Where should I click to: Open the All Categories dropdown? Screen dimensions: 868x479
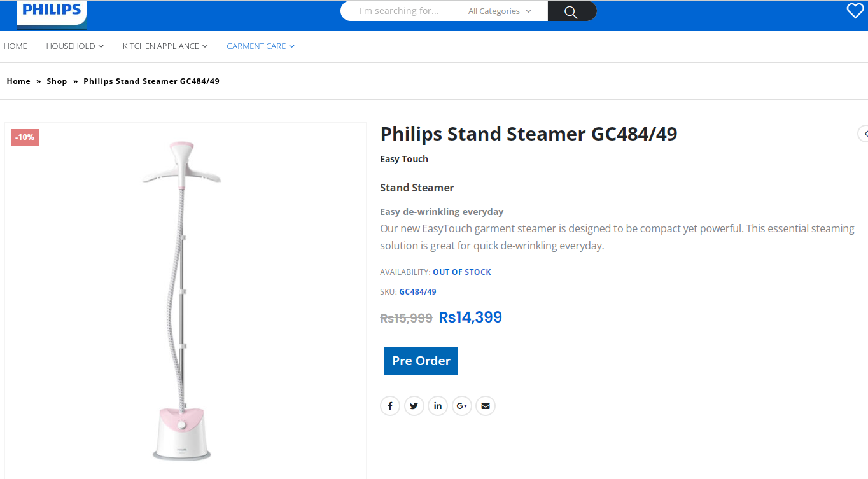(500, 11)
